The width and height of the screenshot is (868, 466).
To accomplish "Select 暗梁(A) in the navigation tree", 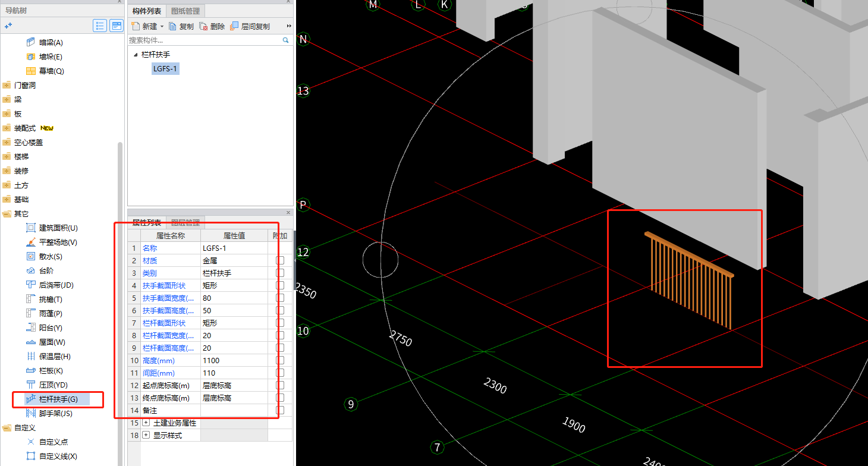I will 51,42.
